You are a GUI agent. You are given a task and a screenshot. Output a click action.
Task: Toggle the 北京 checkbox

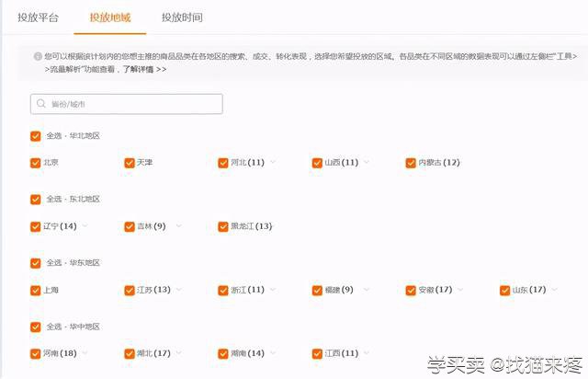35,163
